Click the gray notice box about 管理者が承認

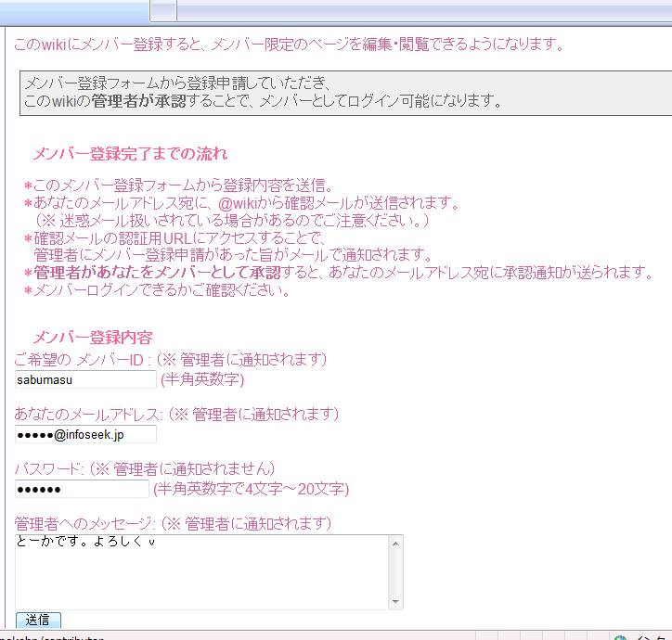point(345,93)
